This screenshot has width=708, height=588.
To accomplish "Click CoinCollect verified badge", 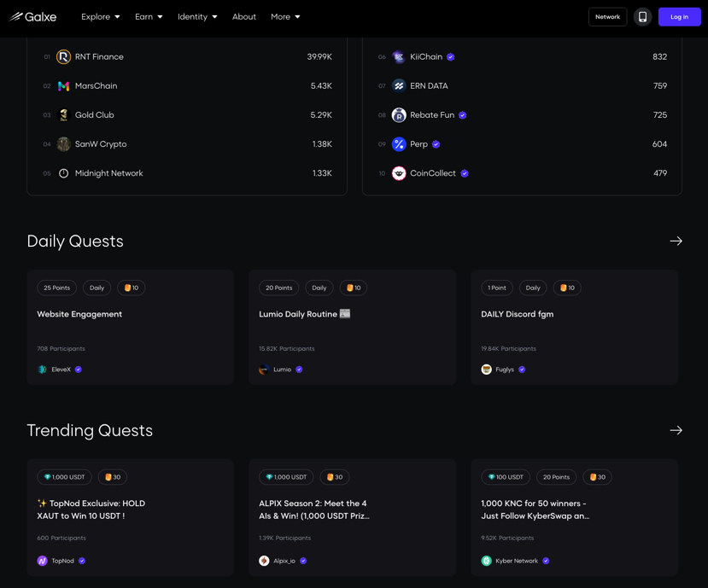I will coord(465,173).
